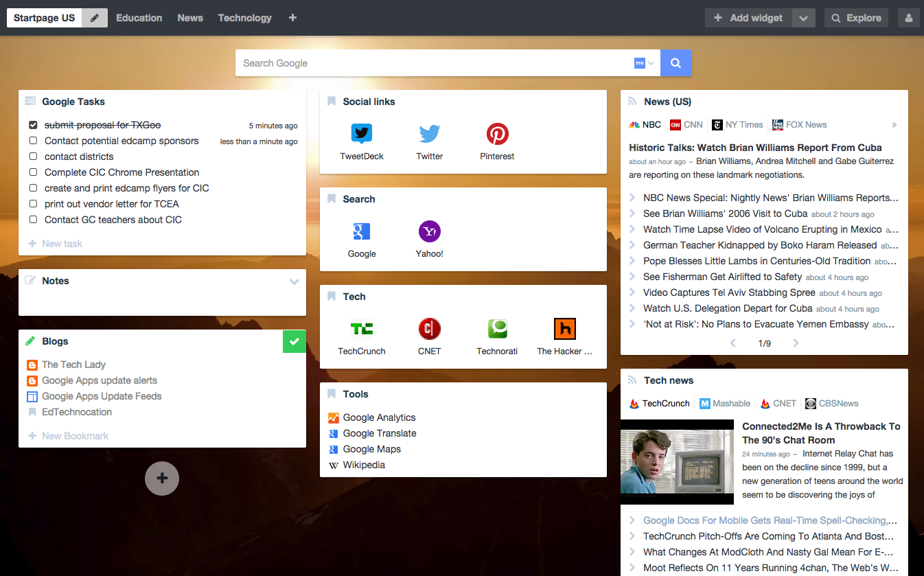This screenshot has width=924, height=576.
Task: Go to next page of News (US)
Action: click(796, 343)
